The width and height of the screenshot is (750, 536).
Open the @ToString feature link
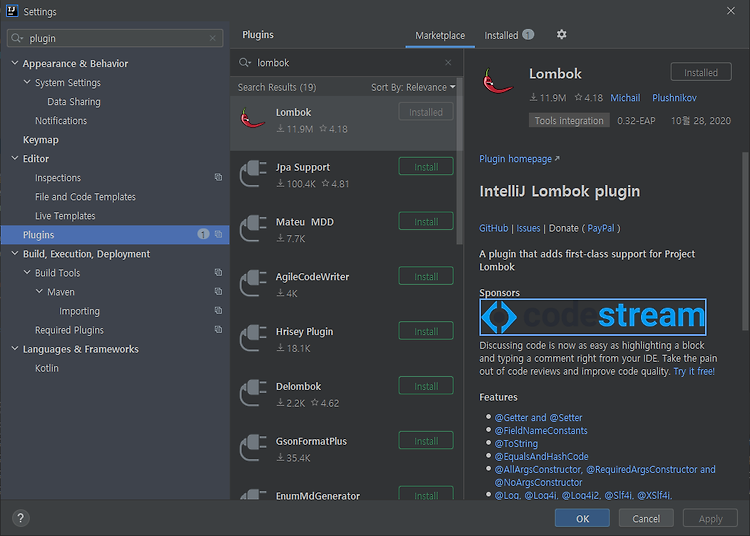coord(516,443)
